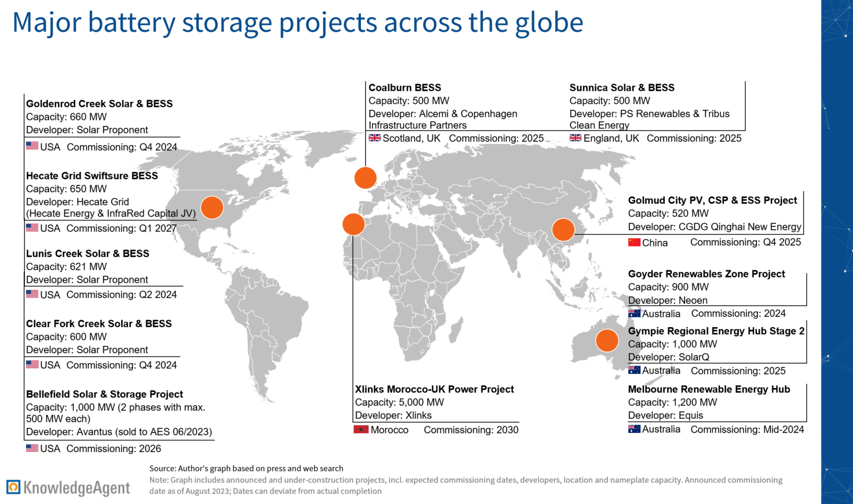
Task: Click Commissioning: 2026 text
Action: point(114,449)
